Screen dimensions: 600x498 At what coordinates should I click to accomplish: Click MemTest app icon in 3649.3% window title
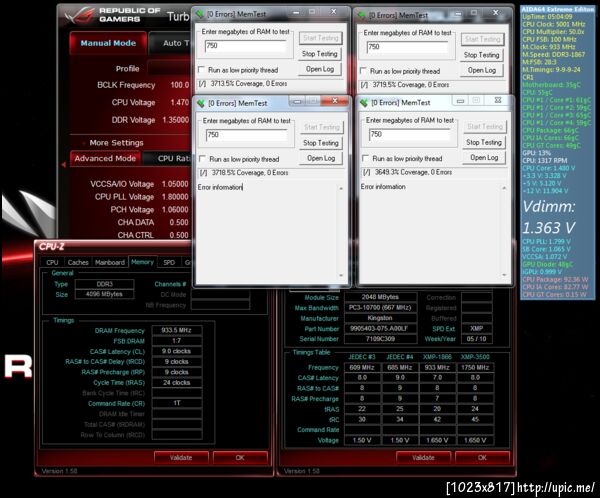(x=364, y=103)
